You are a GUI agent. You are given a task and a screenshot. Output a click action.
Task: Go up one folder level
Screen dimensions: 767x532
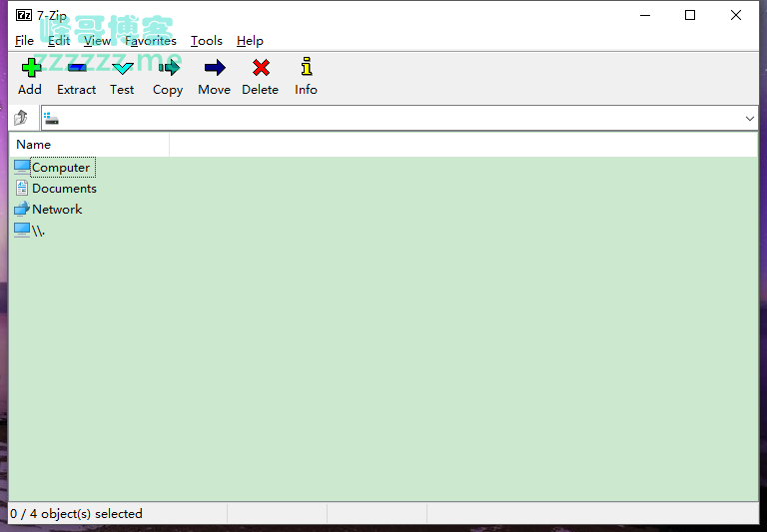click(x=21, y=118)
